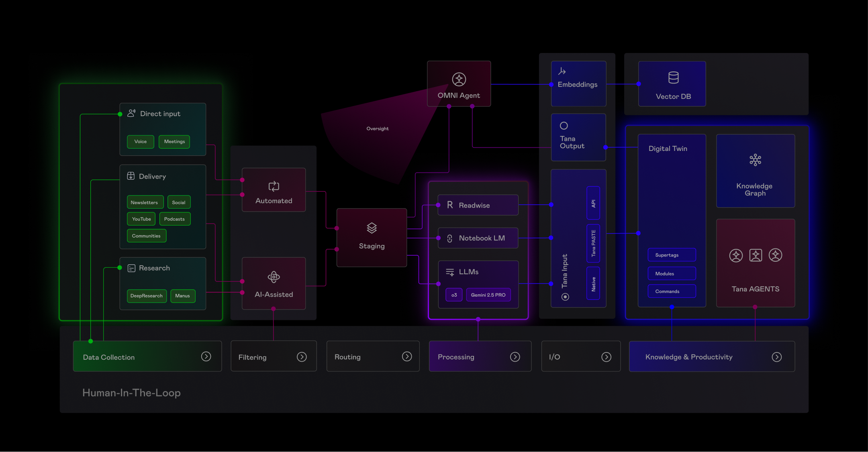Click the Readwise R icon

[450, 205]
